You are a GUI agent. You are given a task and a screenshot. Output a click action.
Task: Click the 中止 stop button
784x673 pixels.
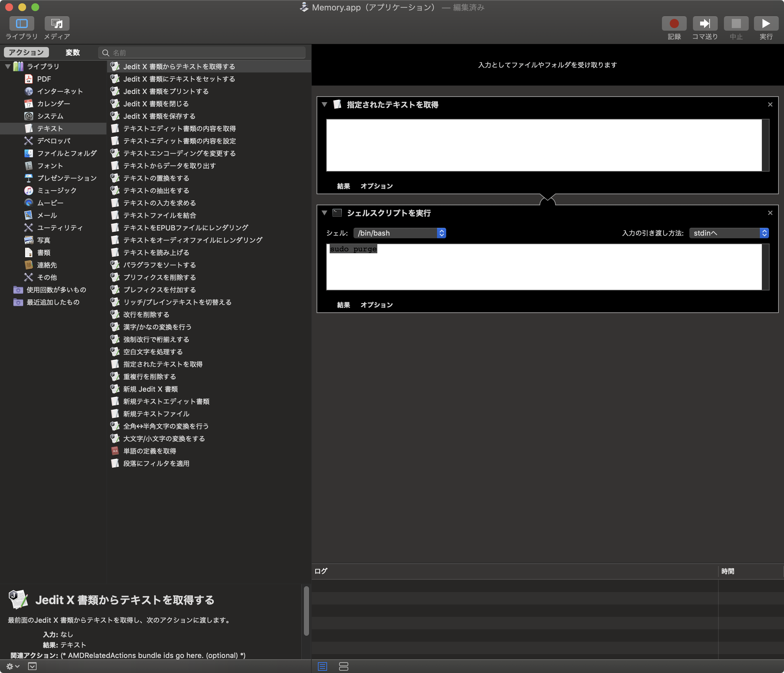[x=736, y=23]
